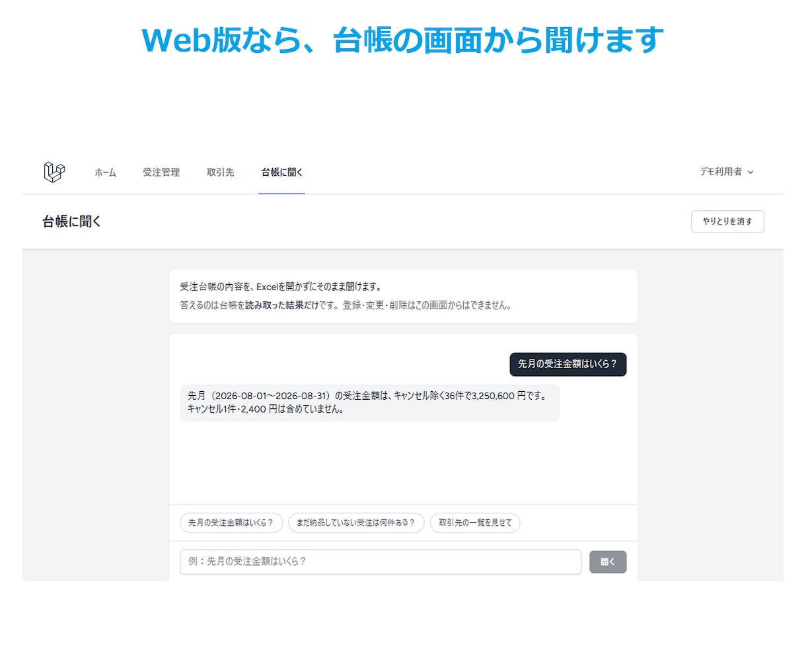Click the text キャンセル1件・2,400 円は含めていません
Viewport: 806px width, 672px height.
tap(266, 409)
